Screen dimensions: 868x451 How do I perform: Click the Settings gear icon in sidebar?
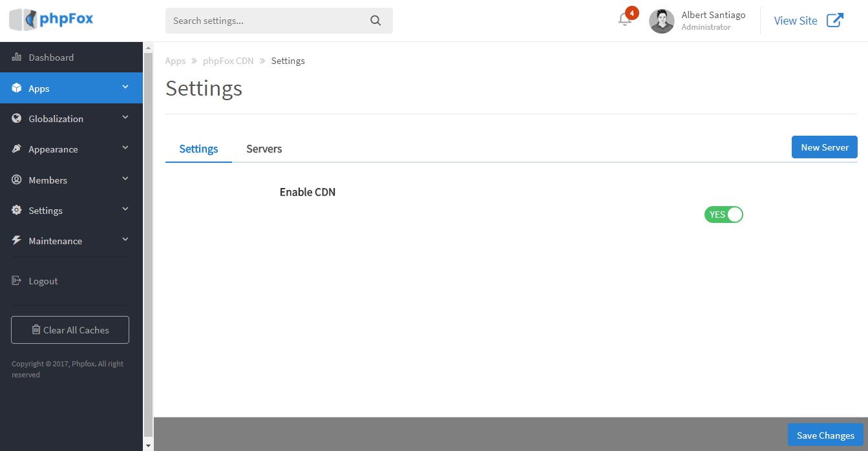[x=17, y=210]
